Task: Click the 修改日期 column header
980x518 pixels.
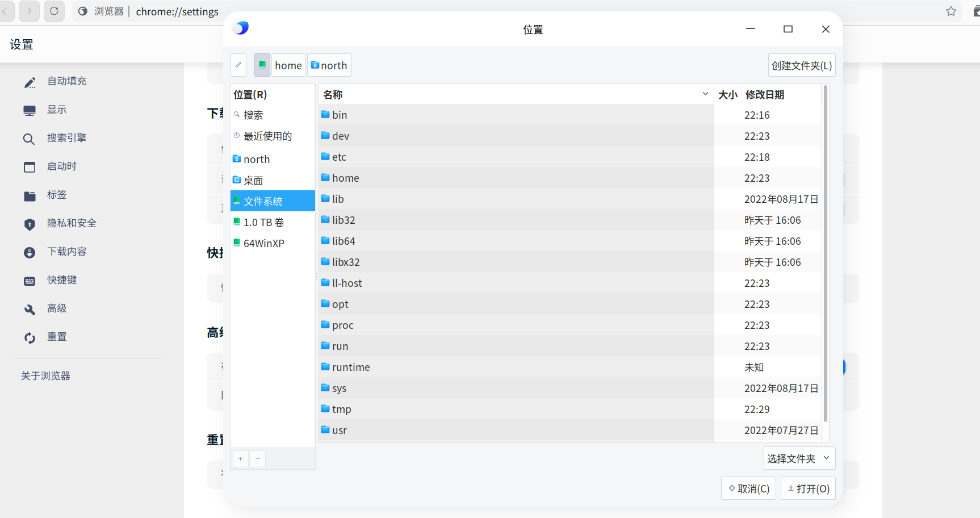Action: click(x=781, y=94)
